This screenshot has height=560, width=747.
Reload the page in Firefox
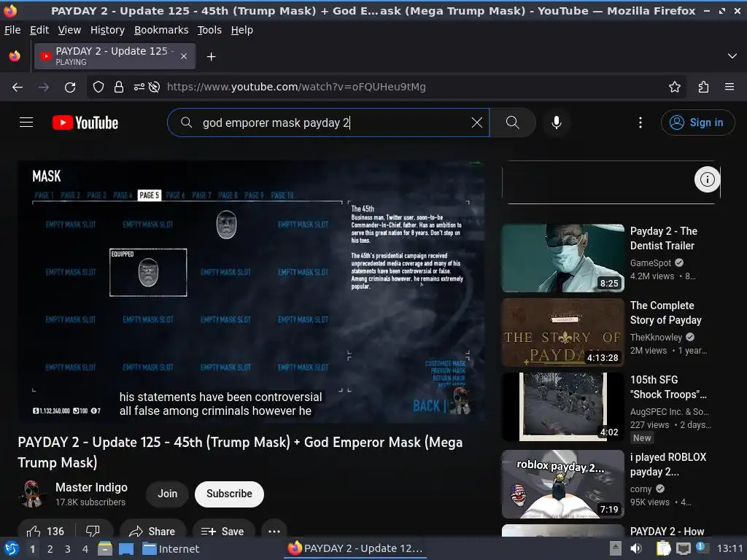70,87
